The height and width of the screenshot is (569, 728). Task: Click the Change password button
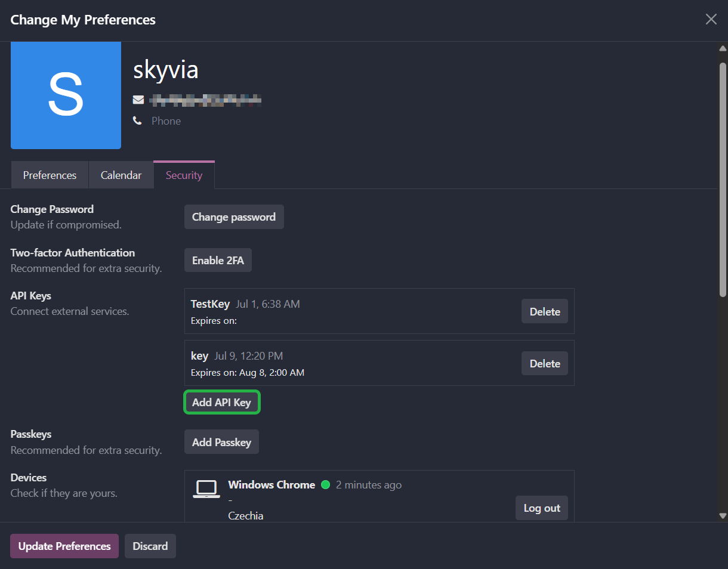click(234, 217)
